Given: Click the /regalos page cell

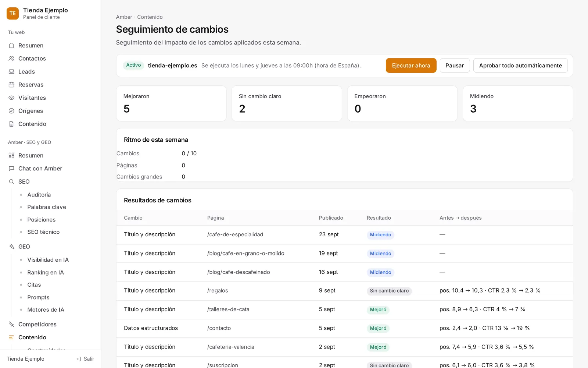Looking at the screenshot, I should pyautogui.click(x=218, y=290).
